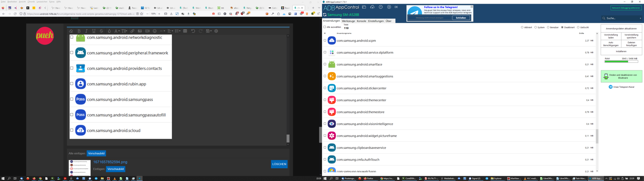The width and height of the screenshot is (644, 181).
Task: Select the 'Gelöscht' radio filter
Action: [x=578, y=27]
